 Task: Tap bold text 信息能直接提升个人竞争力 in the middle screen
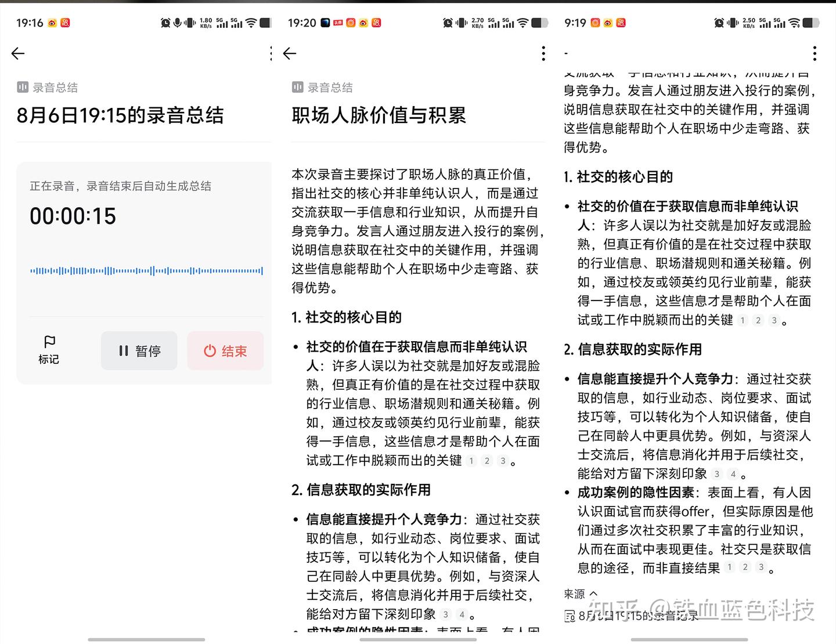[384, 519]
